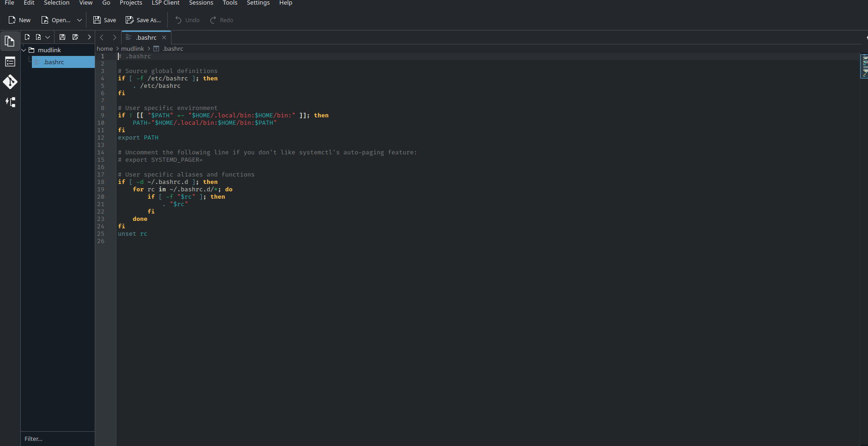This screenshot has height=446, width=868.
Task: Go forward with the tab bar's right arrow
Action: 115,37
